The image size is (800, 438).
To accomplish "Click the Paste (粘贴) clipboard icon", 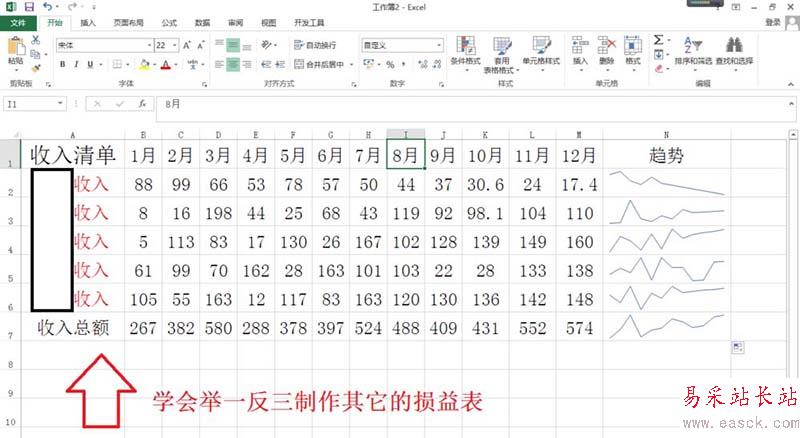I will 16,46.
